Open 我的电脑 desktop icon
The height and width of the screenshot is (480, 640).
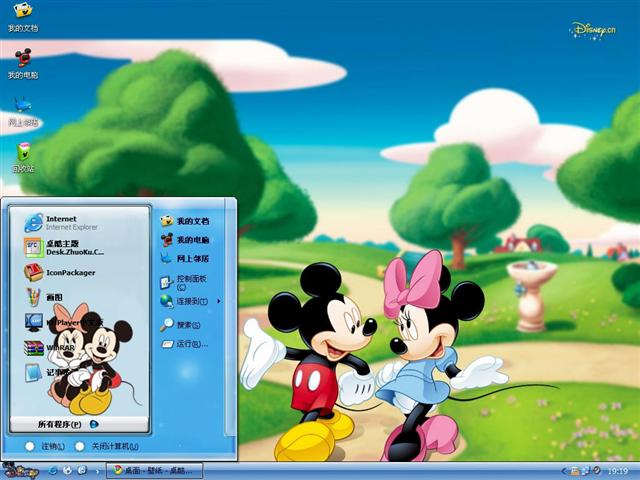[23, 63]
